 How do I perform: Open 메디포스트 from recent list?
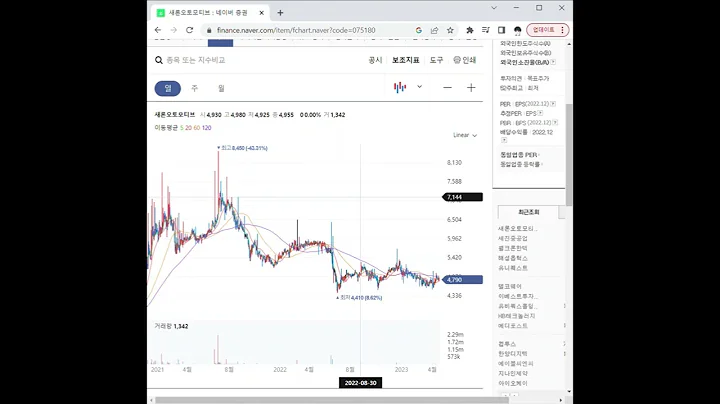[x=513, y=325]
